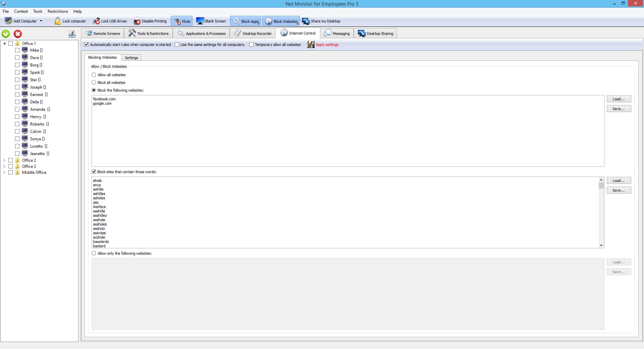
Task: Switch to the Settings sub-tab
Action: tap(131, 58)
